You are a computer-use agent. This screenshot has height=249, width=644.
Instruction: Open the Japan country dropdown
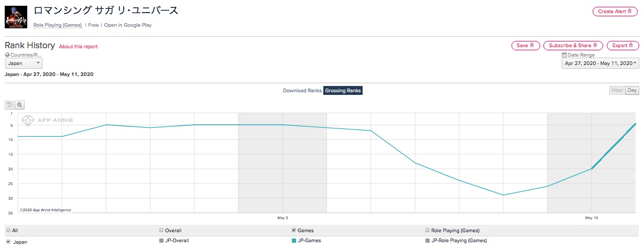(x=24, y=63)
